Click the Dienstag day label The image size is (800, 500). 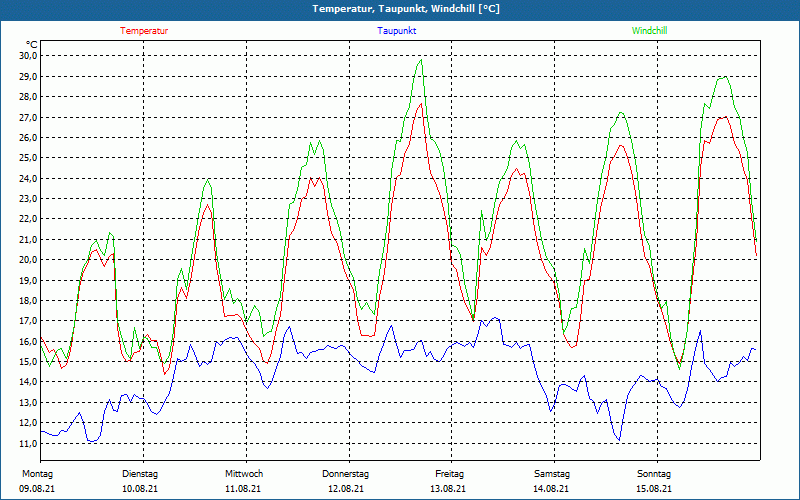pos(140,474)
